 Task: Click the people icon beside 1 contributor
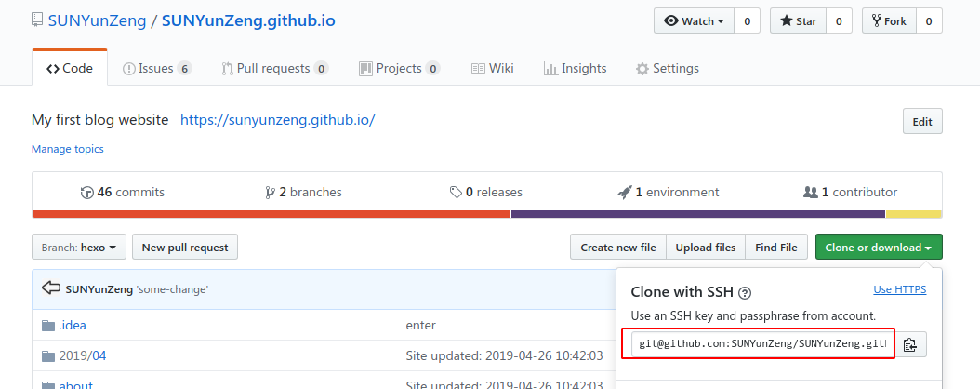(810, 193)
